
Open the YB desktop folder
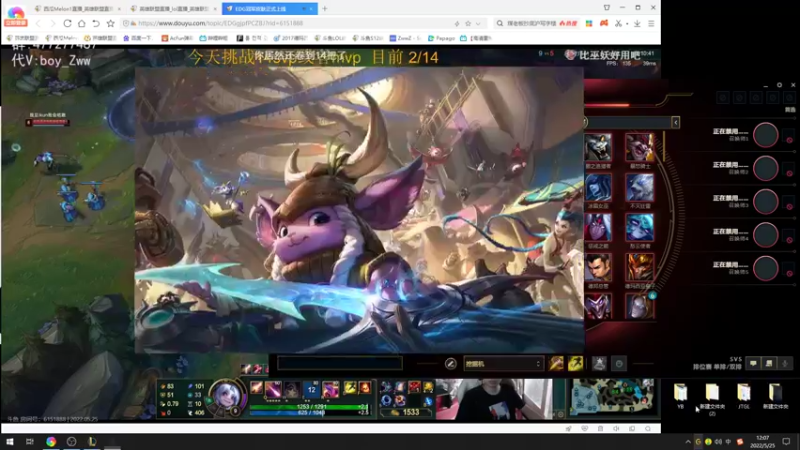[x=681, y=396]
